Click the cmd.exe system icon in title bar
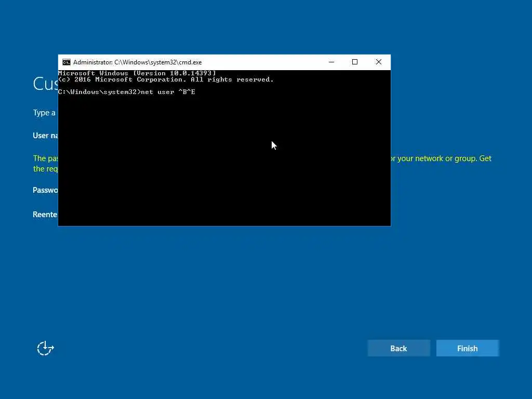This screenshot has width=532, height=399. (x=66, y=62)
